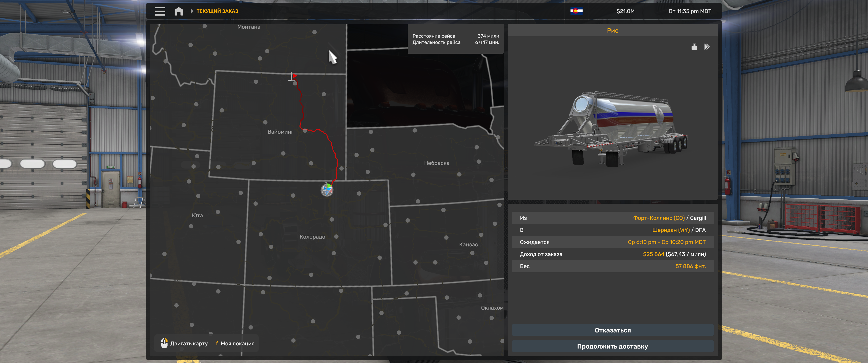Click the Длительность рейса label
868x363 pixels.
(436, 42)
